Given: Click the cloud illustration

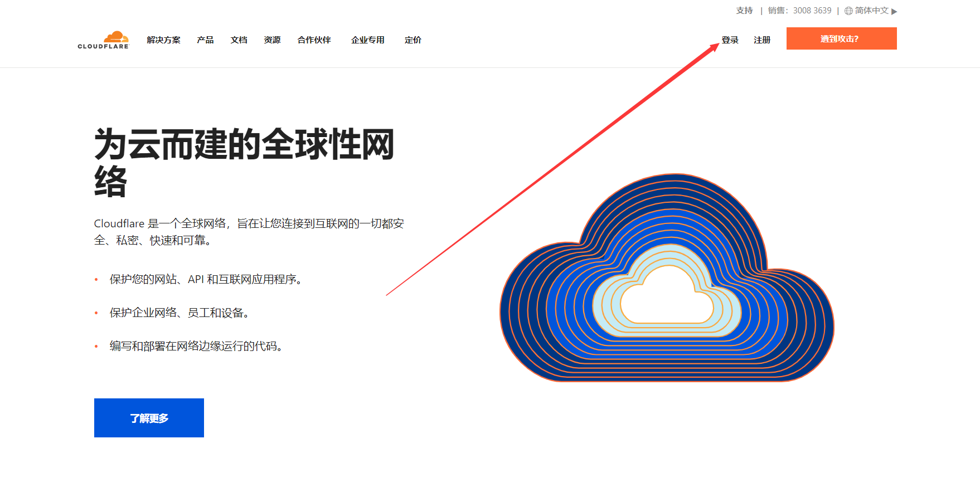Looking at the screenshot, I should click(x=667, y=278).
